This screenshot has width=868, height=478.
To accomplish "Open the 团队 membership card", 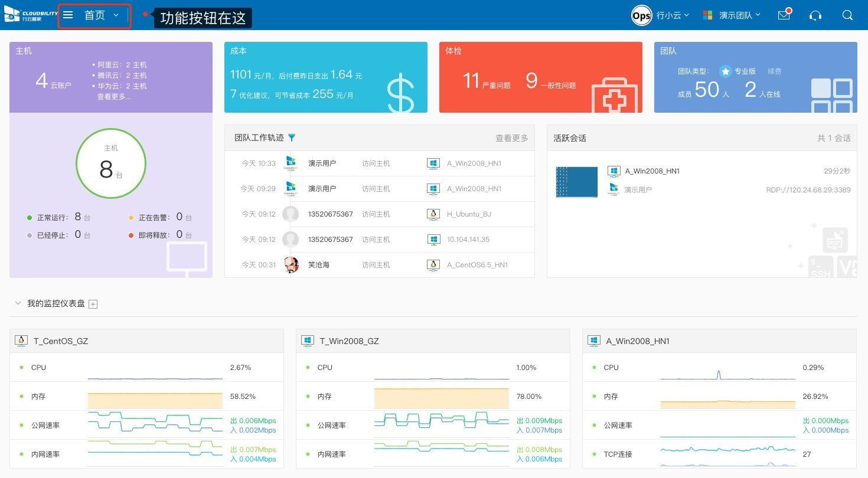I will click(x=756, y=77).
